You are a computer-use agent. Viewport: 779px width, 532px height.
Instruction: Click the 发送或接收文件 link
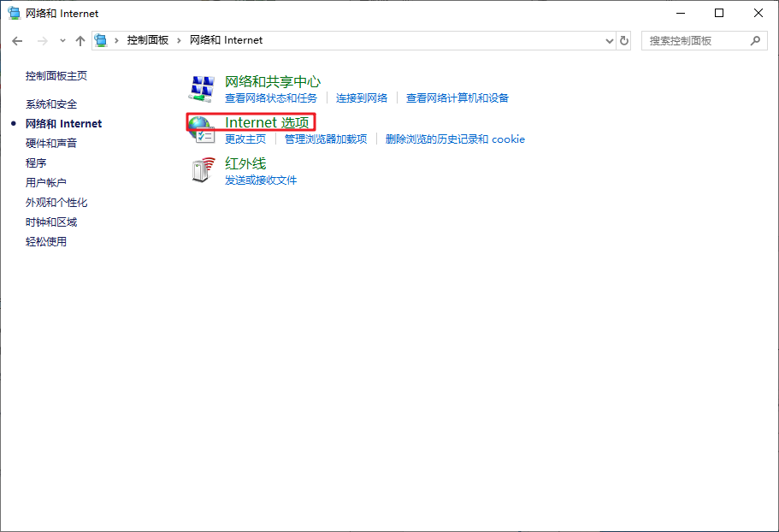tap(261, 180)
